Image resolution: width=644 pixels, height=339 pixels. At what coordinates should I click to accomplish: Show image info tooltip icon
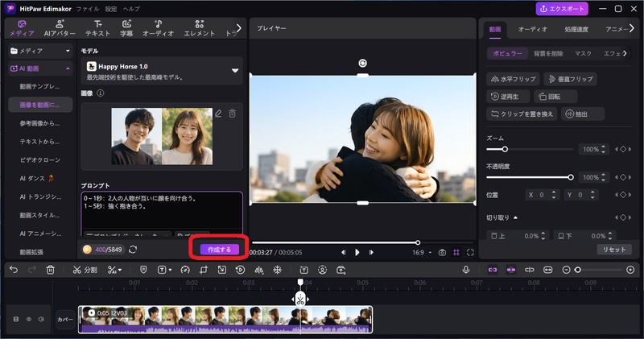click(x=100, y=93)
